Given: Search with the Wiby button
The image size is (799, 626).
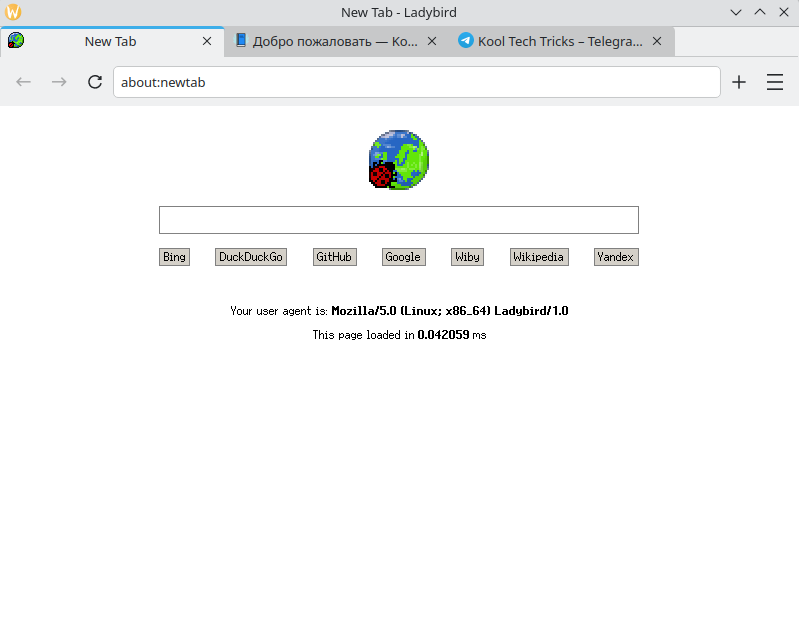Looking at the screenshot, I should coord(467,257).
